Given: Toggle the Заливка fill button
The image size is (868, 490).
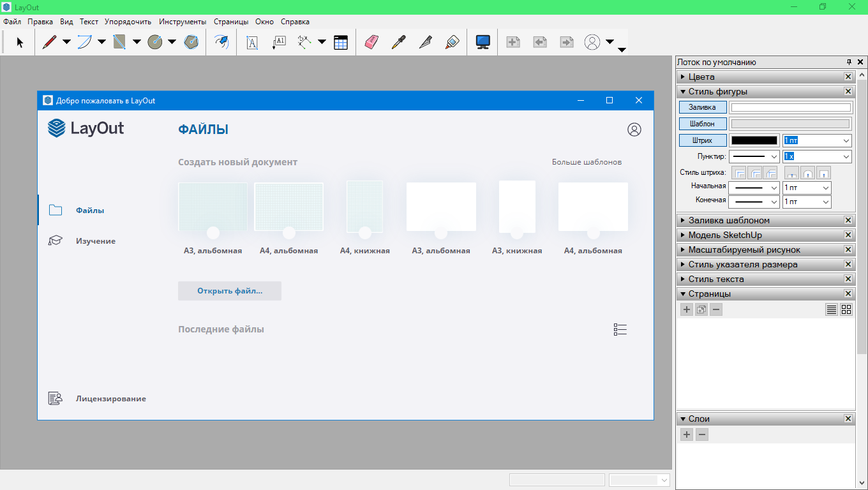Looking at the screenshot, I should pyautogui.click(x=703, y=107).
